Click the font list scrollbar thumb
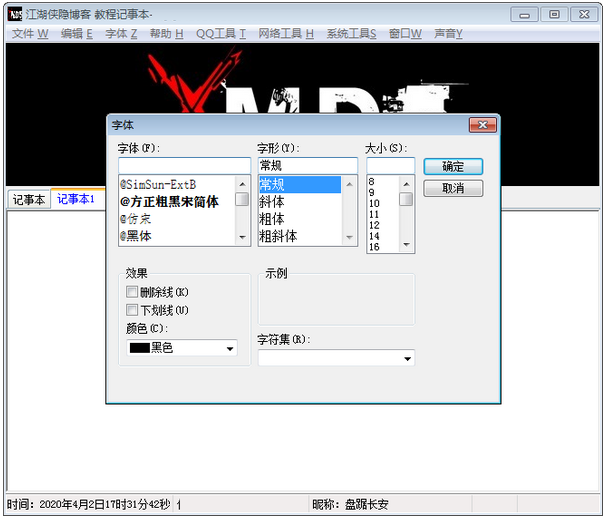The image size is (604, 518). [x=242, y=199]
